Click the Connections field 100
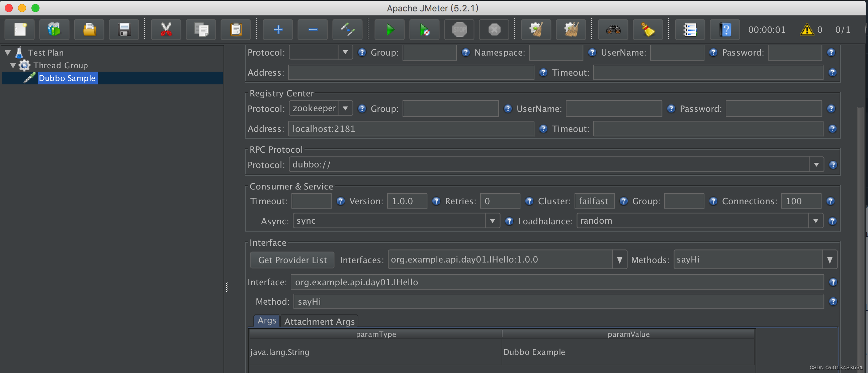 point(801,201)
